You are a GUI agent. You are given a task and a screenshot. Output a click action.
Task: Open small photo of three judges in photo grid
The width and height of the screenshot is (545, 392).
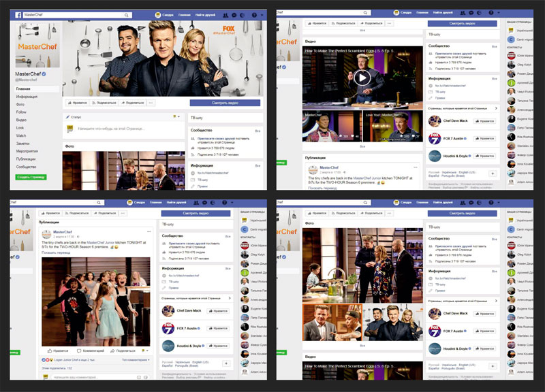[x=393, y=323]
